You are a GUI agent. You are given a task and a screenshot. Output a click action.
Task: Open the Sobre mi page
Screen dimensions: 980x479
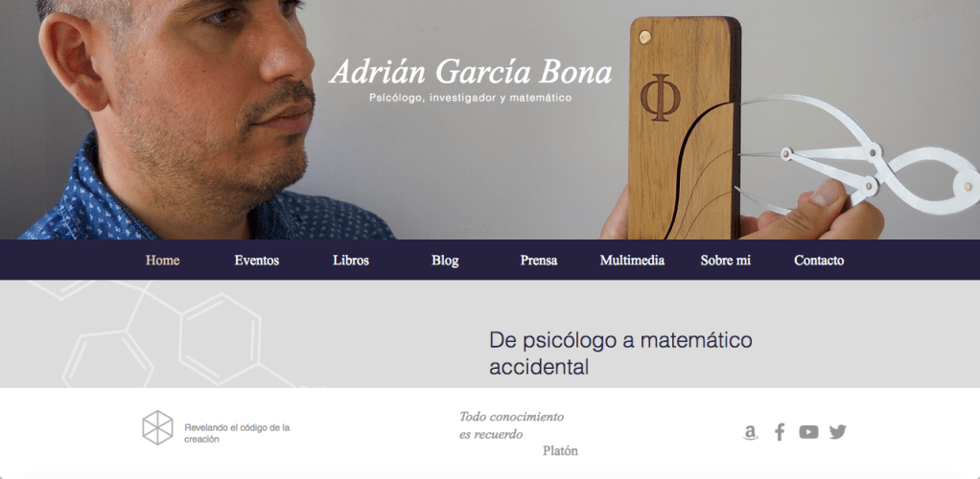point(726,261)
